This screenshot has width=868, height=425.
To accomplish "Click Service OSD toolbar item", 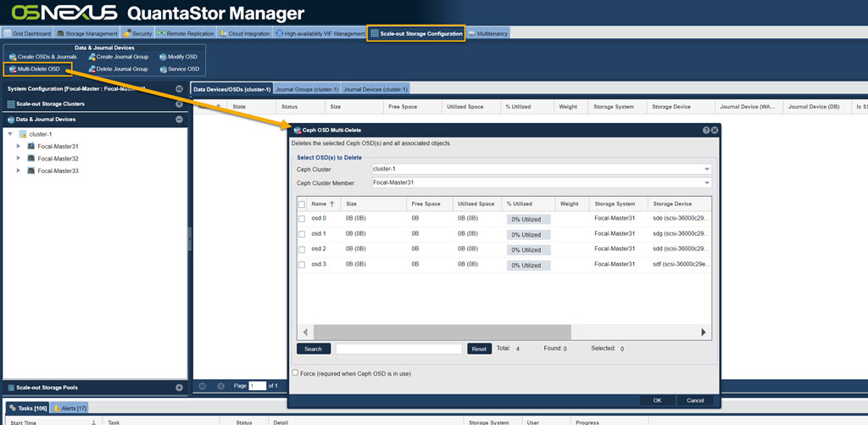I will (179, 70).
